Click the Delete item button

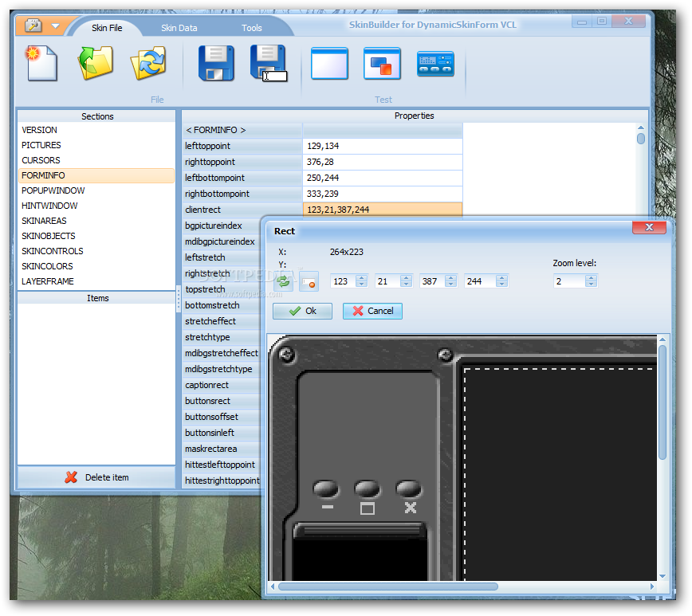[96, 477]
